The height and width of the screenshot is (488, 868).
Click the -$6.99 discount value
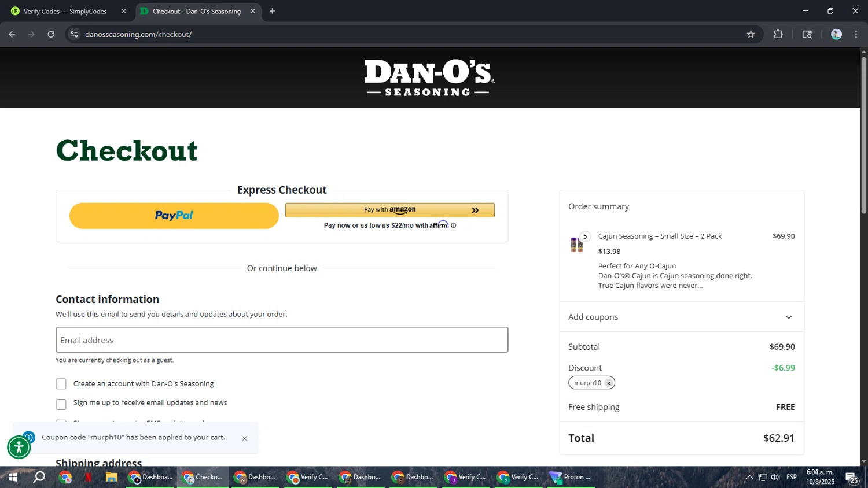(783, 368)
